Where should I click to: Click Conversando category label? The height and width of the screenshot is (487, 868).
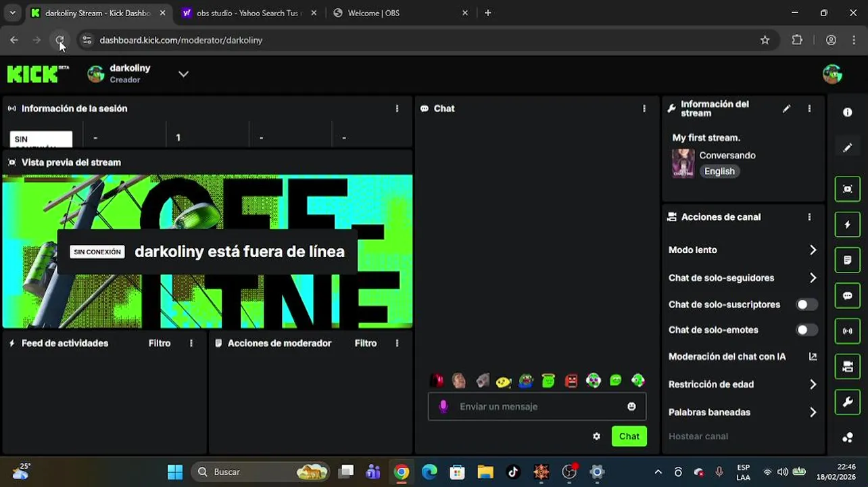click(727, 156)
